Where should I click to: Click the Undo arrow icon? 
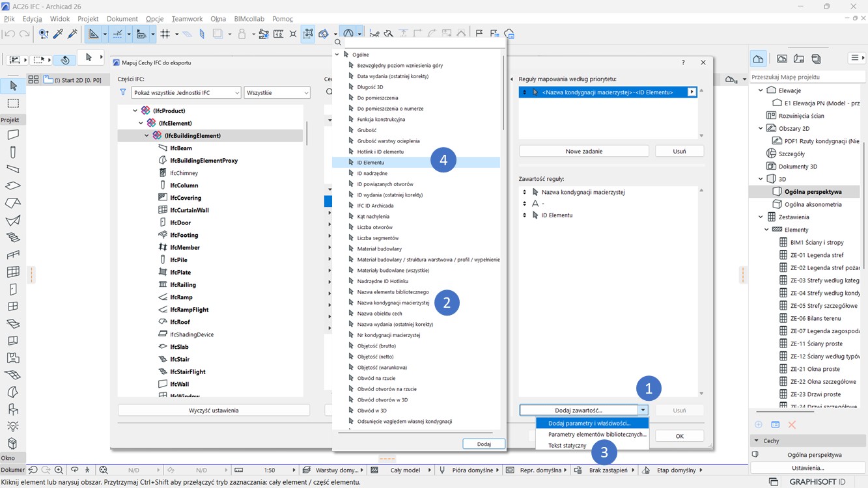[x=10, y=34]
